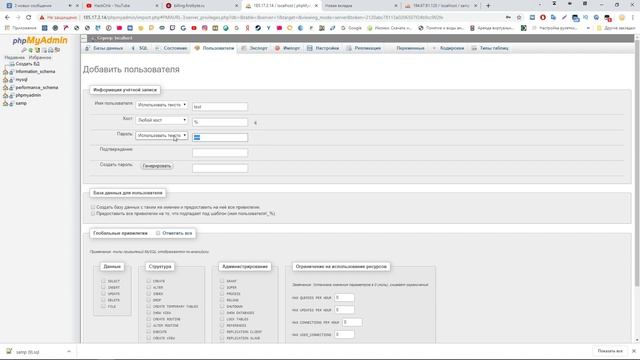Open the Репликация tab
Viewport: 640px width, 360px height.
(x=364, y=48)
